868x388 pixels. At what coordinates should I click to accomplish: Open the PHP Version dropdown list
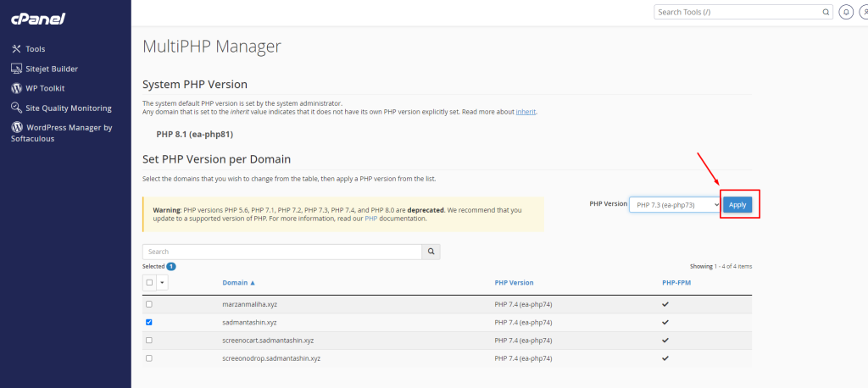tap(674, 204)
